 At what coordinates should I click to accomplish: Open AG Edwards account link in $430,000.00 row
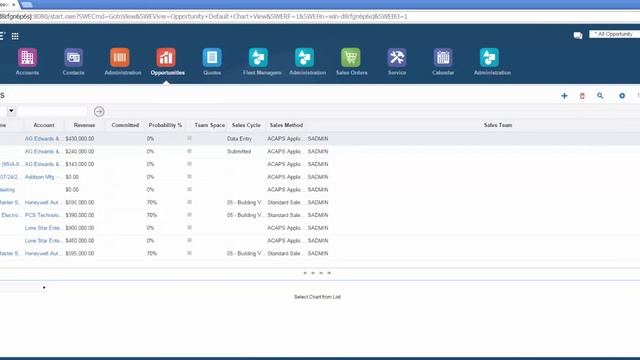click(43, 139)
